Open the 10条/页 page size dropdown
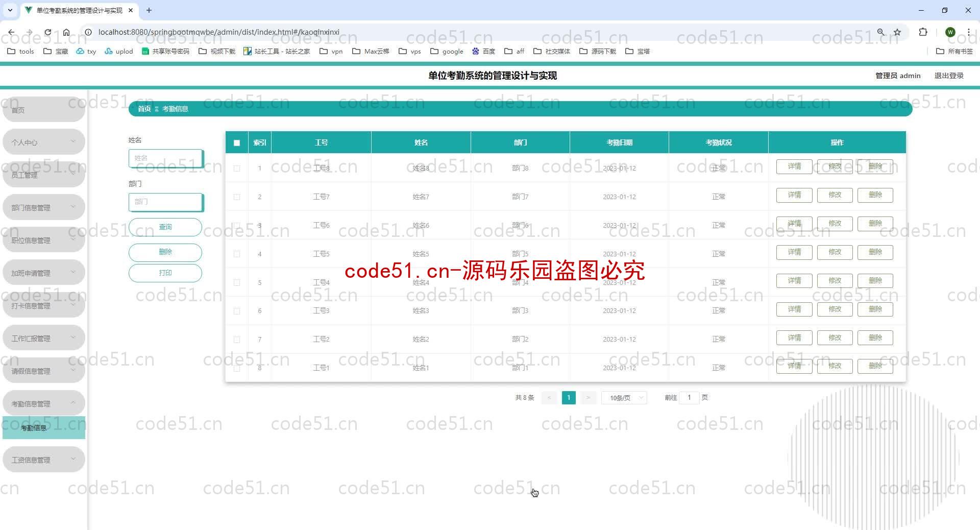Screen dimensions: 980x530 pyautogui.click(x=624, y=398)
